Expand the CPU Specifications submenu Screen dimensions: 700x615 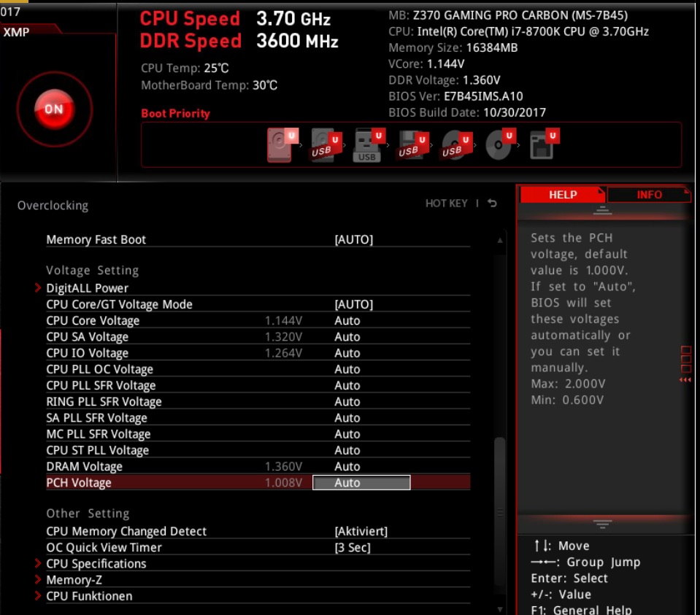[96, 564]
